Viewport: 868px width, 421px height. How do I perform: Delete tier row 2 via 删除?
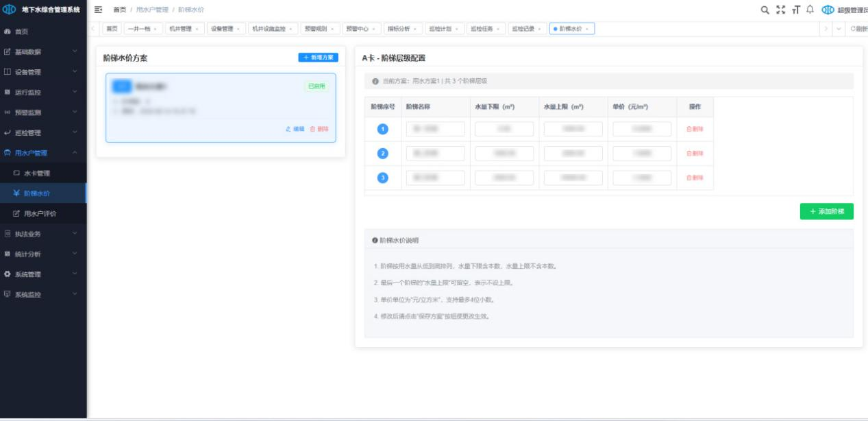695,154
